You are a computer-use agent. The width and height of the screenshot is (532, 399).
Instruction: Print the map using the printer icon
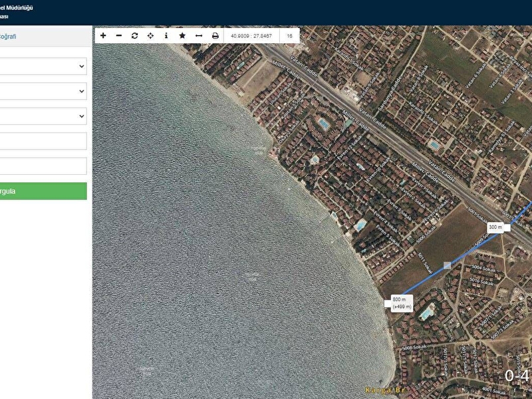(x=215, y=36)
